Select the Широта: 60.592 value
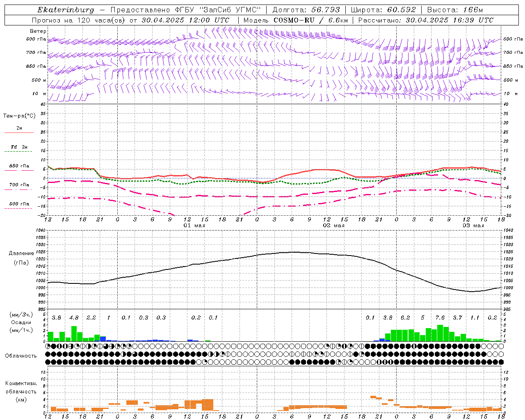Screen dimensions: 525x420 click(x=383, y=10)
